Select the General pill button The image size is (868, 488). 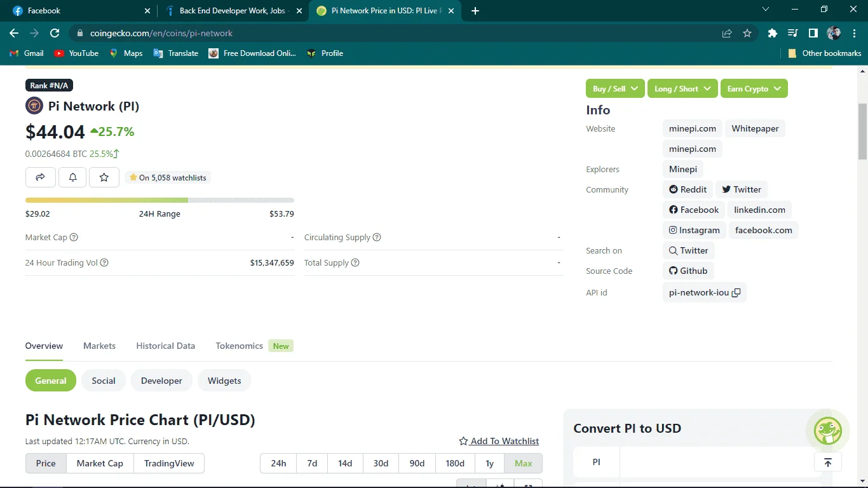click(x=51, y=381)
